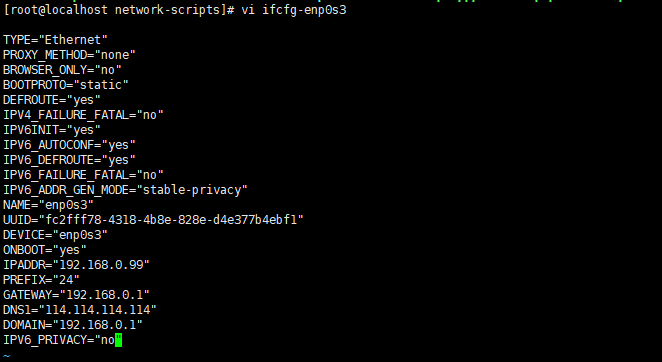Screen dimensions: 662x362
Task: Place cursor at IPV4_FAILURE_FATAL="no"
Action: (x=83, y=115)
